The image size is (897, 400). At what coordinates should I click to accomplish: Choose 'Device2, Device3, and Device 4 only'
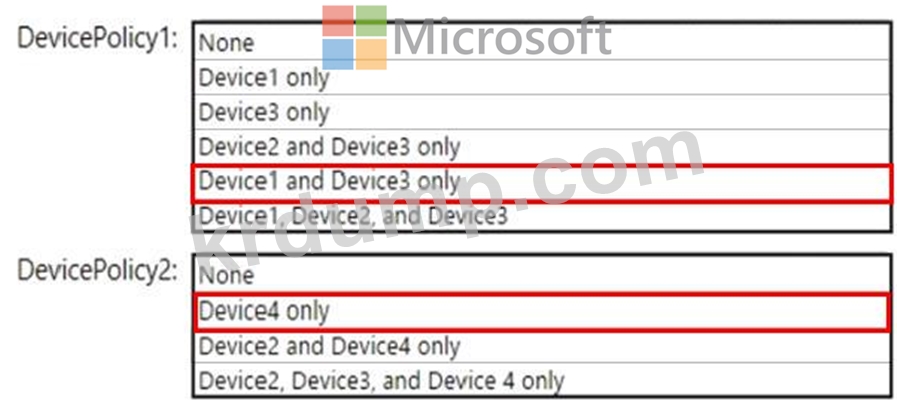(x=542, y=379)
